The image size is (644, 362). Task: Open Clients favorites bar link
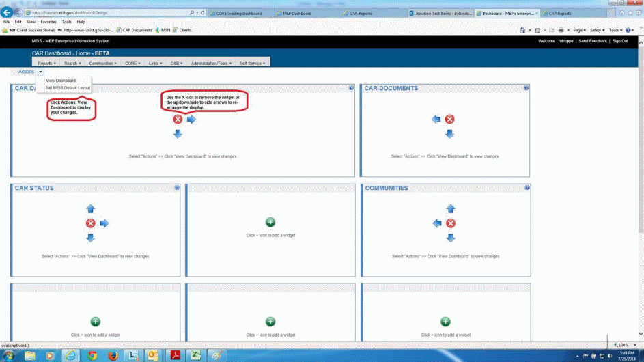[182, 30]
